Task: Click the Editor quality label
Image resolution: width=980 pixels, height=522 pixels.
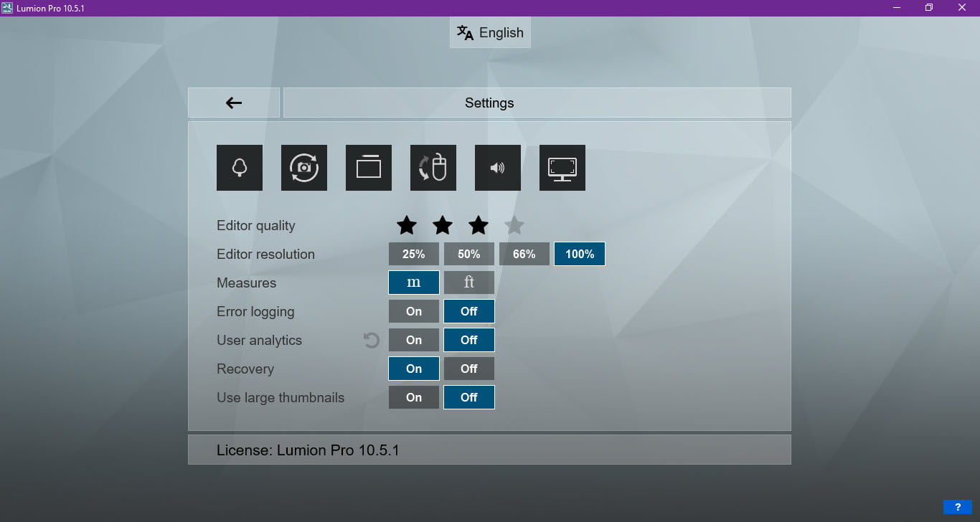Action: click(x=256, y=225)
